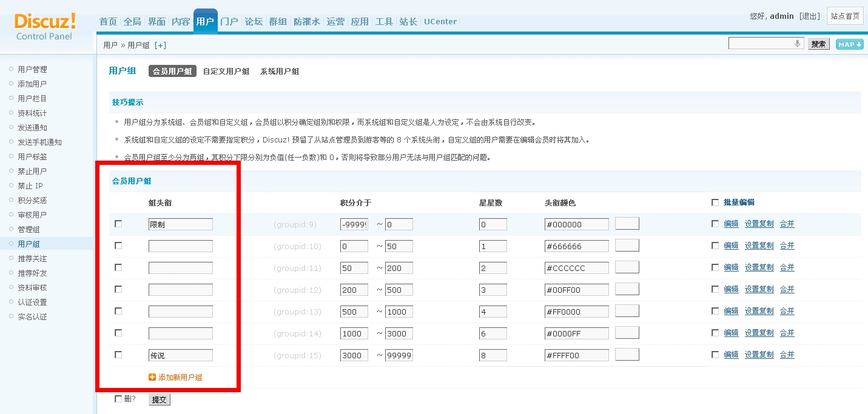Open 管理组 in the sidebar

click(29, 229)
